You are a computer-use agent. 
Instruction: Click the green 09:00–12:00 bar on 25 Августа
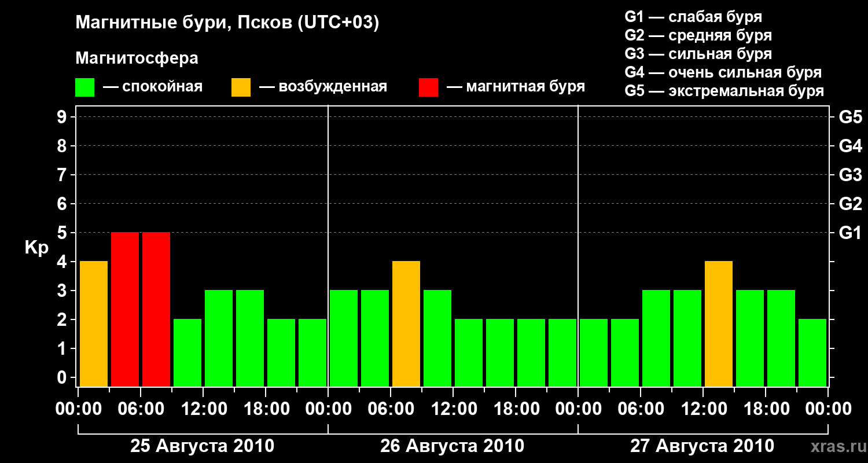[187, 352]
